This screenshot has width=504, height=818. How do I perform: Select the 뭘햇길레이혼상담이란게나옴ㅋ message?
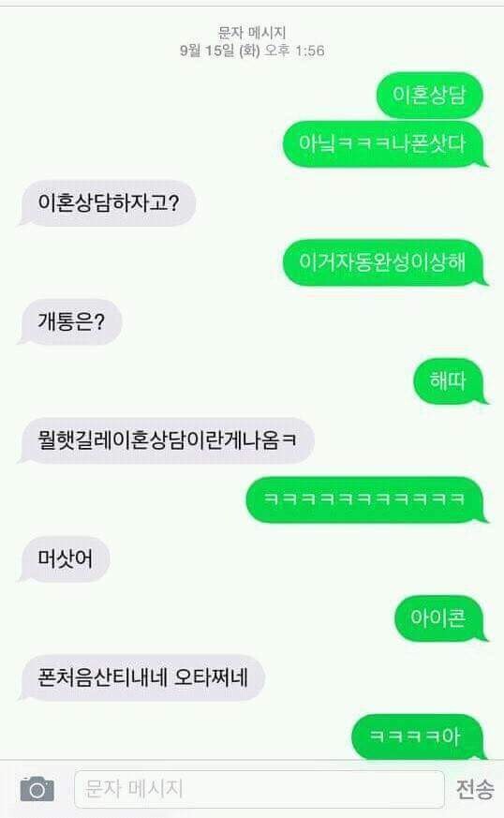pos(166,440)
